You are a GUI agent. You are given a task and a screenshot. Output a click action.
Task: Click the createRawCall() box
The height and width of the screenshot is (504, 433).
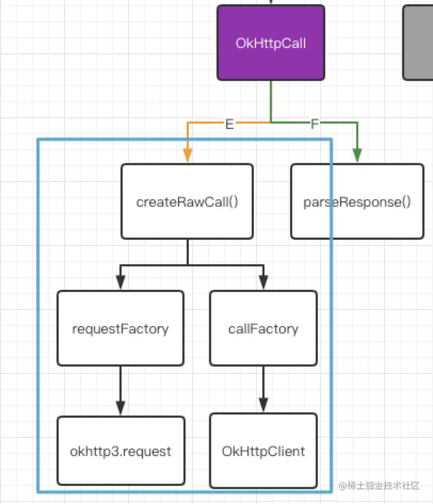187,201
